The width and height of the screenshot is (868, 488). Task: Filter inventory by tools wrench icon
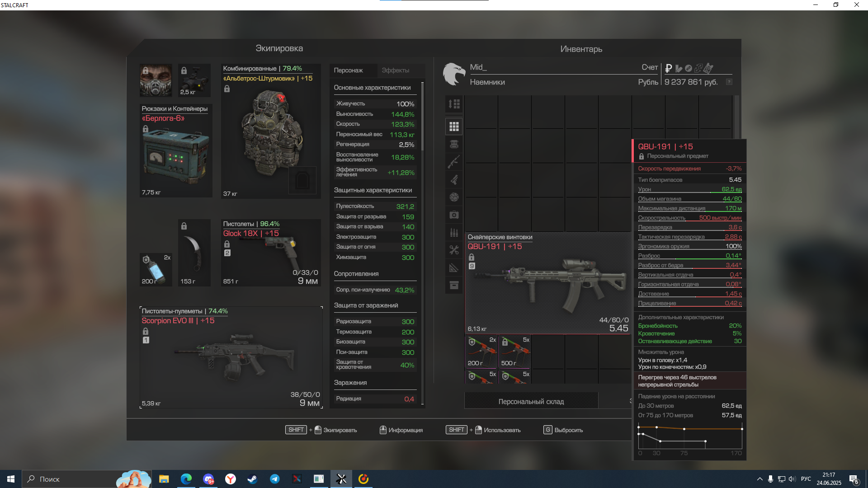pos(454,250)
